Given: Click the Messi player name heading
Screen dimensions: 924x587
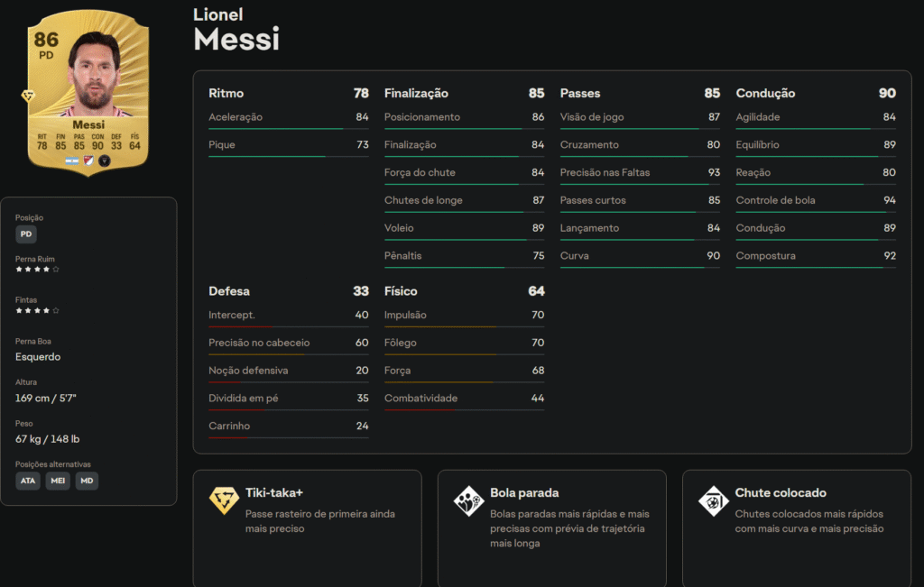Looking at the screenshot, I should pos(236,39).
